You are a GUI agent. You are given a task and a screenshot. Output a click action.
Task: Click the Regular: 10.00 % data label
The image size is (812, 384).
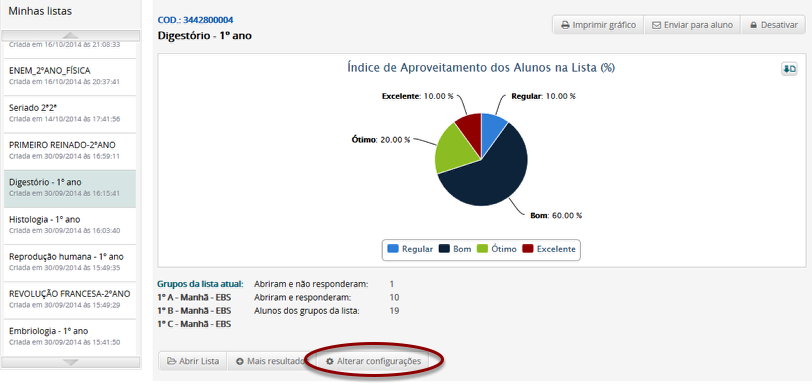[x=544, y=96]
